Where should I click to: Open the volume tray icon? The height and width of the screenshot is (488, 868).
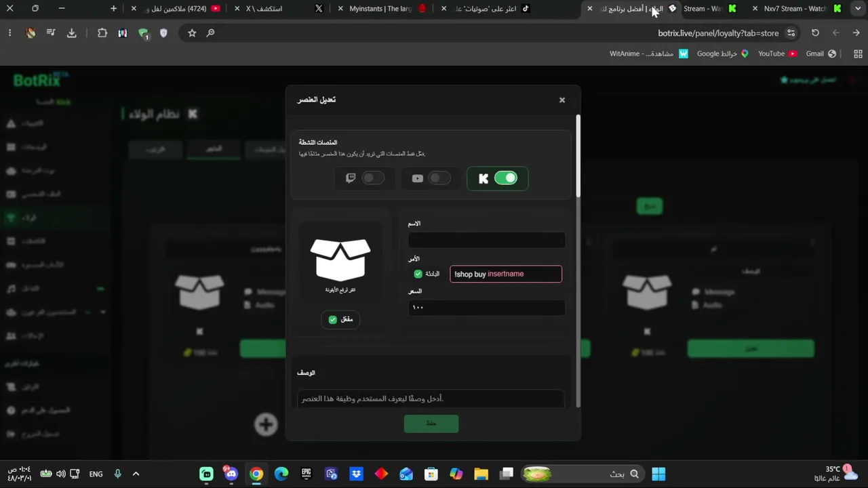[61, 474]
